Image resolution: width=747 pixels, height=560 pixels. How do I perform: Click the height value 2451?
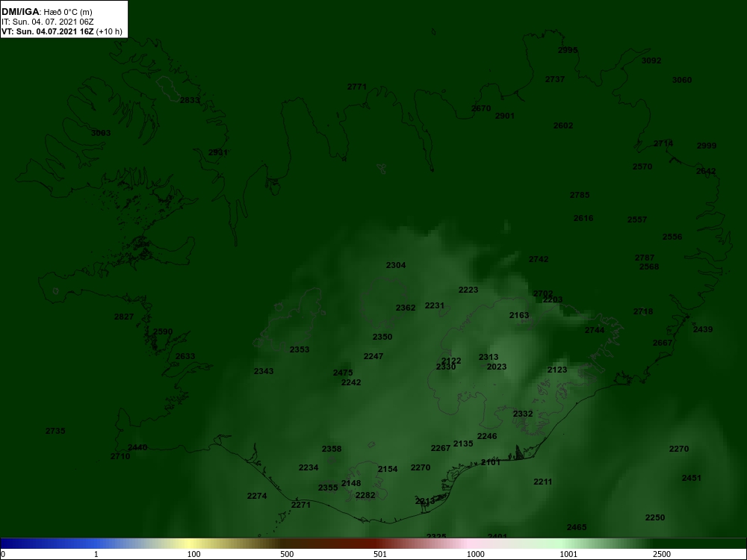coord(691,478)
